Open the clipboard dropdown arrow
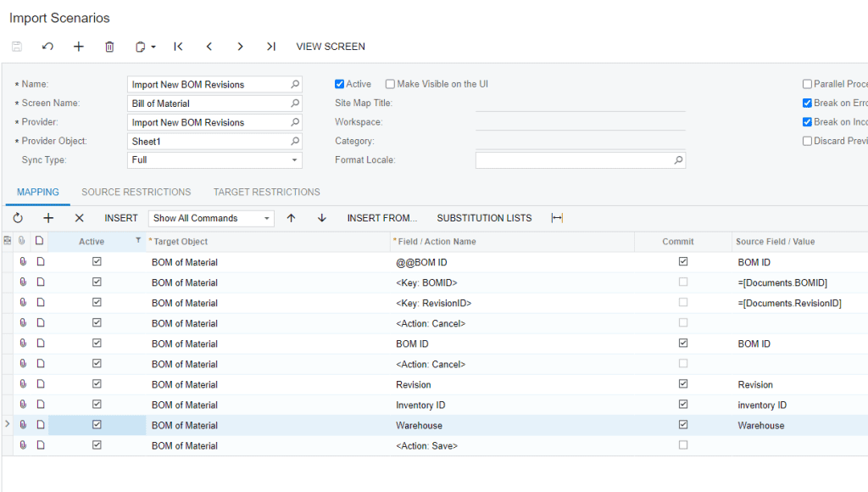Viewport: 868px width, 492px height. coord(153,48)
